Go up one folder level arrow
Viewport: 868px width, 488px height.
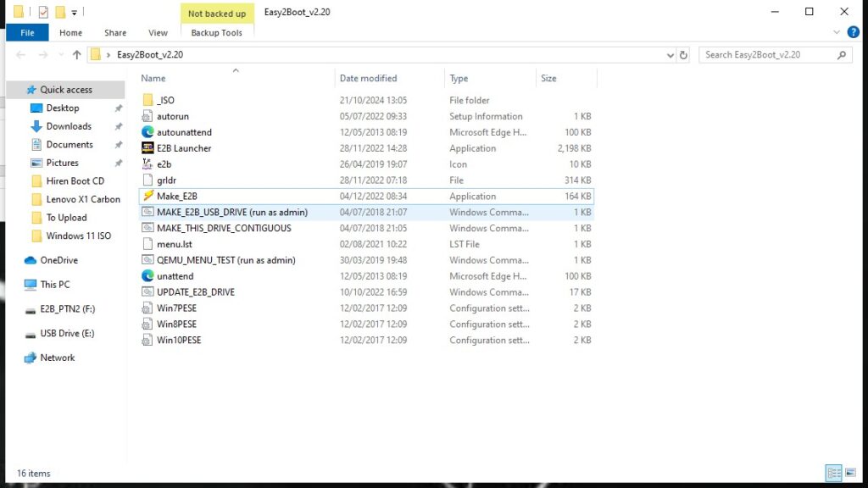coord(77,55)
